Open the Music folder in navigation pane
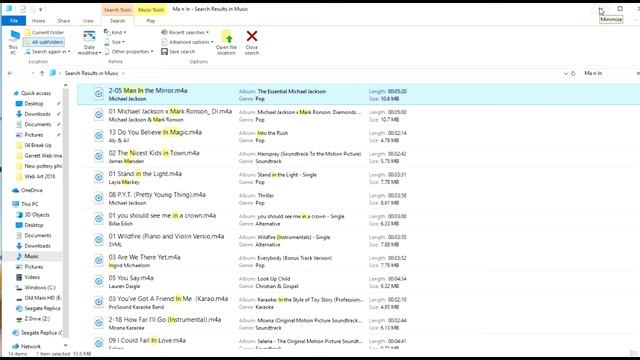640x360 pixels. point(31,256)
